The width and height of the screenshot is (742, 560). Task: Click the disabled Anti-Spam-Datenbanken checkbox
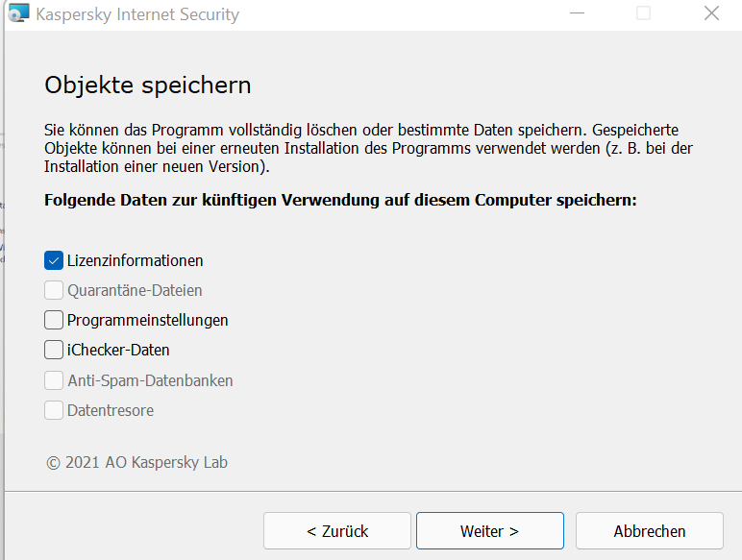[x=54, y=380]
